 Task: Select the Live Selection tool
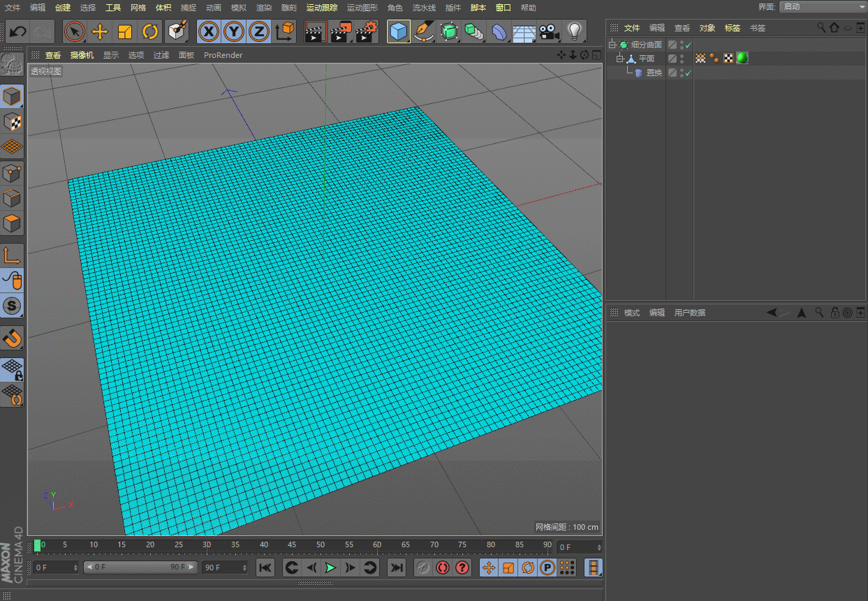pyautogui.click(x=73, y=32)
